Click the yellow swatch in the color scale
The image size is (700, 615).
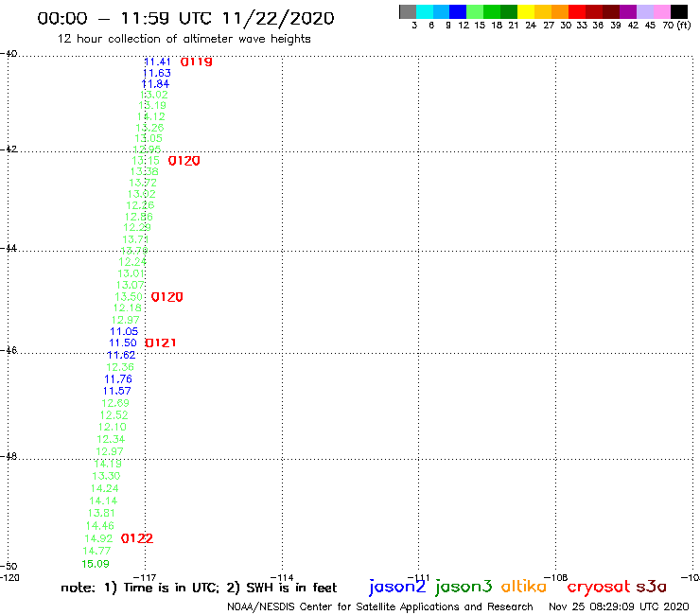click(x=526, y=11)
